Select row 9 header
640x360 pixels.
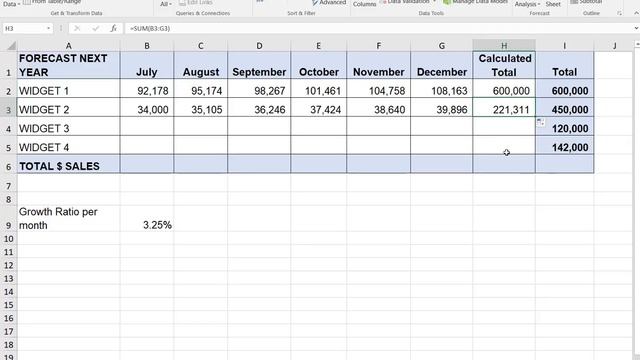pyautogui.click(x=8, y=218)
